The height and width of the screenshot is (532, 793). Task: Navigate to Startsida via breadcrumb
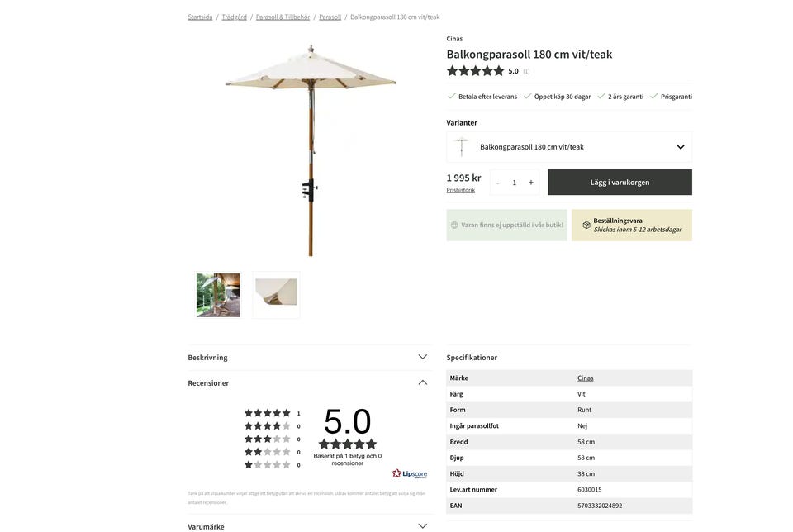point(200,14)
